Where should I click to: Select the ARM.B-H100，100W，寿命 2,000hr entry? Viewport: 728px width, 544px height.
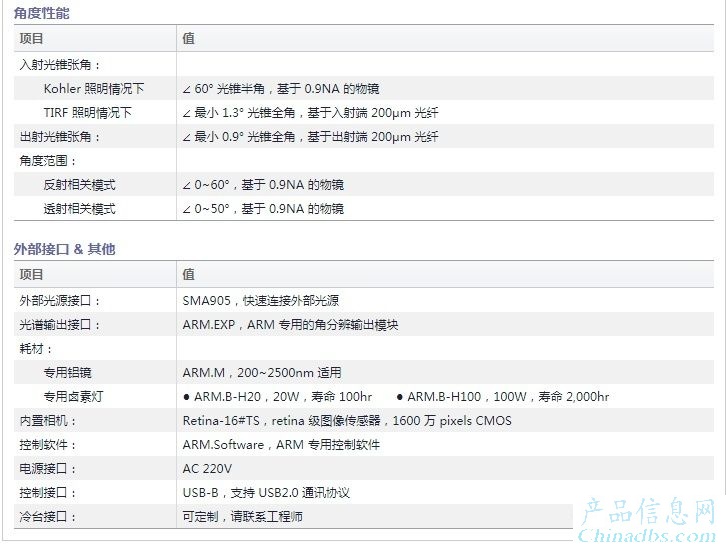(503, 397)
